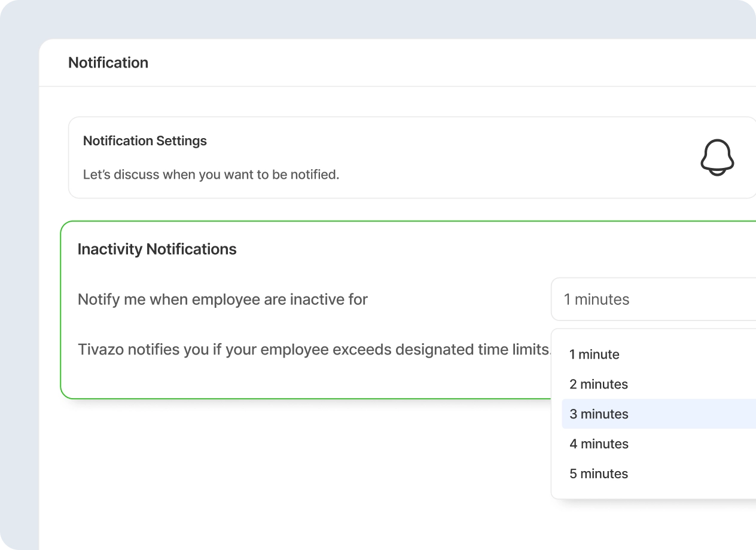Choose 2 minutes from the list
The width and height of the screenshot is (756, 550).
tap(598, 384)
